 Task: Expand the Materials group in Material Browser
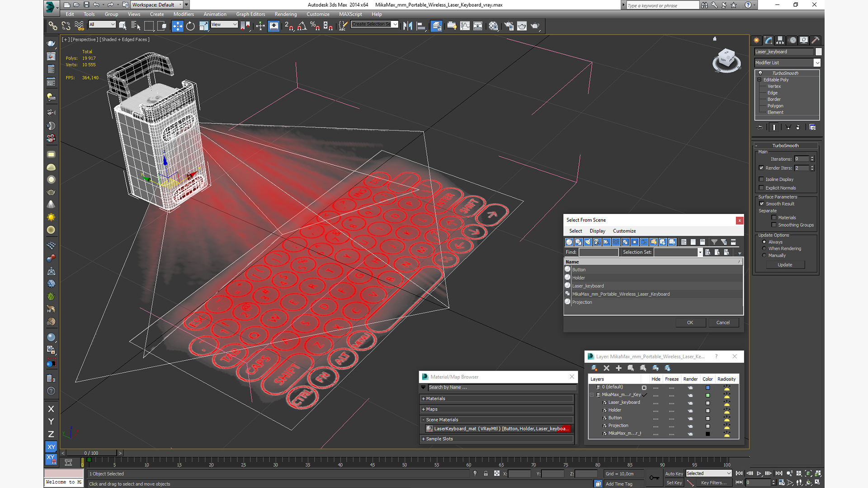[497, 399]
